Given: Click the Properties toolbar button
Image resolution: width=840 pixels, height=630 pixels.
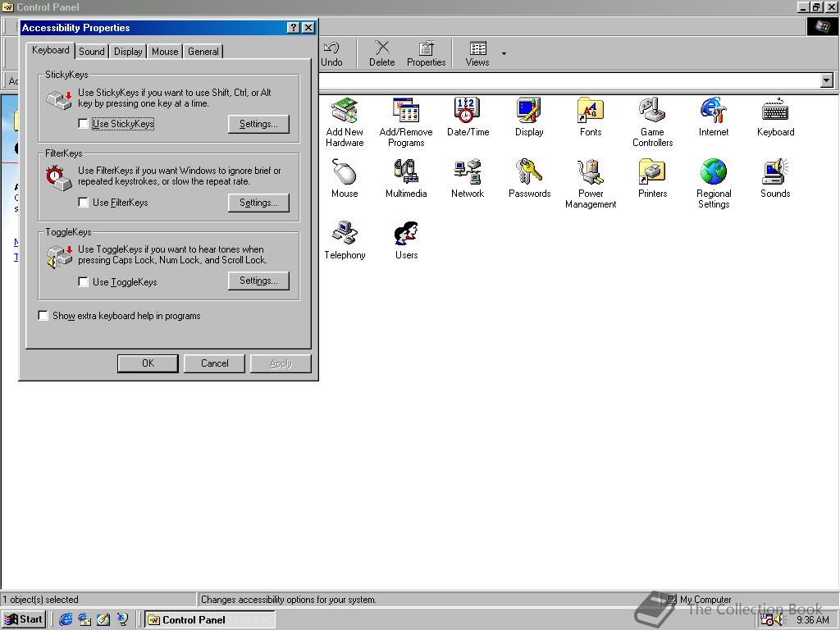Looking at the screenshot, I should pos(426,53).
